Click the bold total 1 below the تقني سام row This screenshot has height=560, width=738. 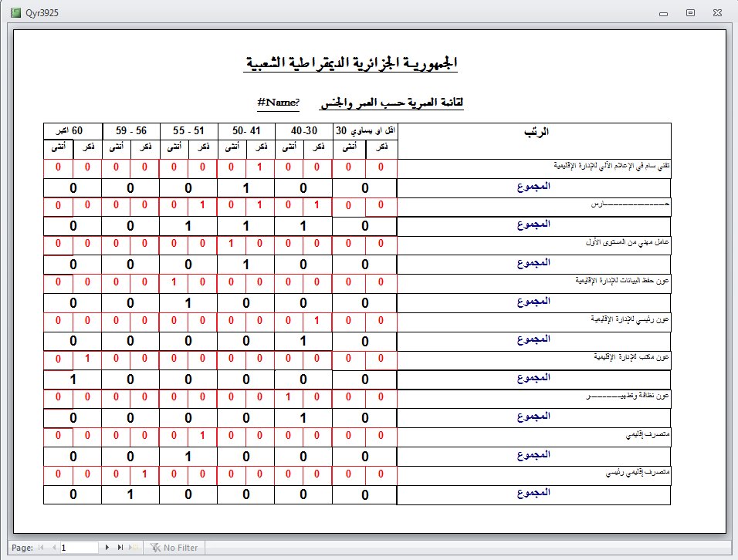pos(245,188)
